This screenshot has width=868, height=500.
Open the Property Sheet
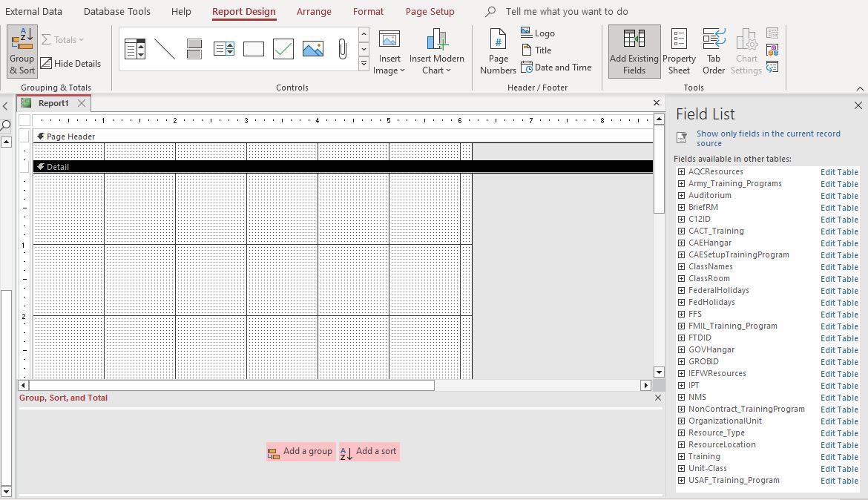point(679,50)
